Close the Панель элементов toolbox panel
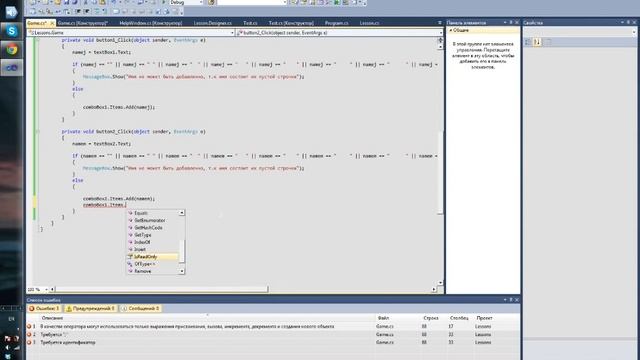Screen dimensions: 640x360 click(517, 22)
